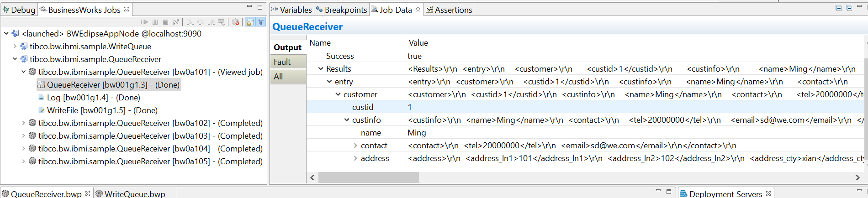Expand the tibco.bw.ibmi.sample.WriteQueue node

point(15,46)
